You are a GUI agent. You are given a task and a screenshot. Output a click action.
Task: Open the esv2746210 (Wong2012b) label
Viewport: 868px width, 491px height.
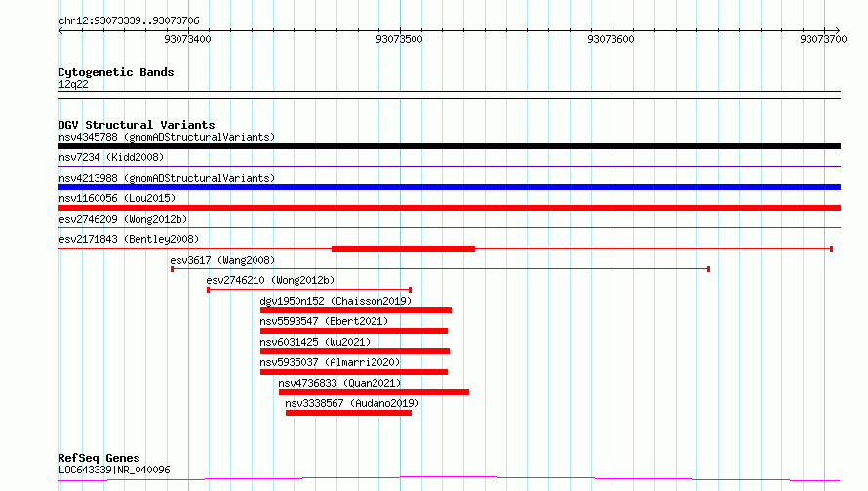270,280
